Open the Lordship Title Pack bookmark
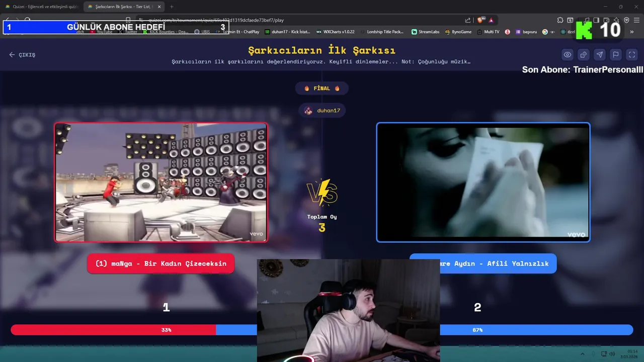The image size is (644, 362). [382, 32]
